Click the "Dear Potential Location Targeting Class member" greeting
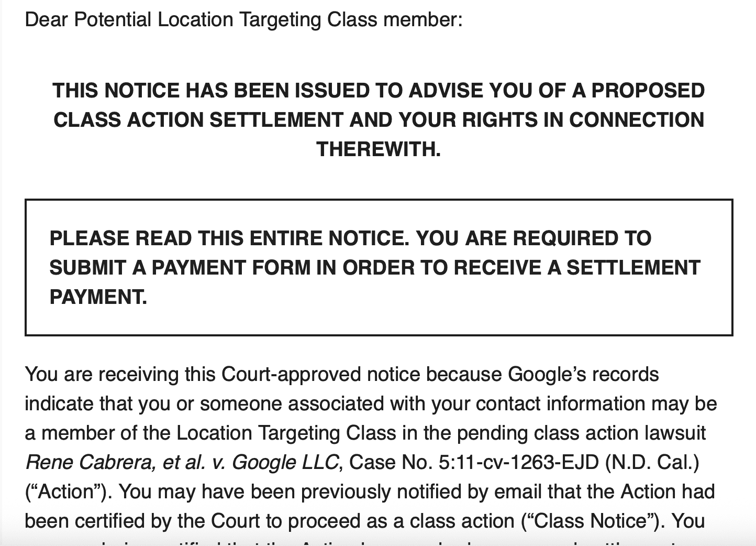 (x=243, y=20)
